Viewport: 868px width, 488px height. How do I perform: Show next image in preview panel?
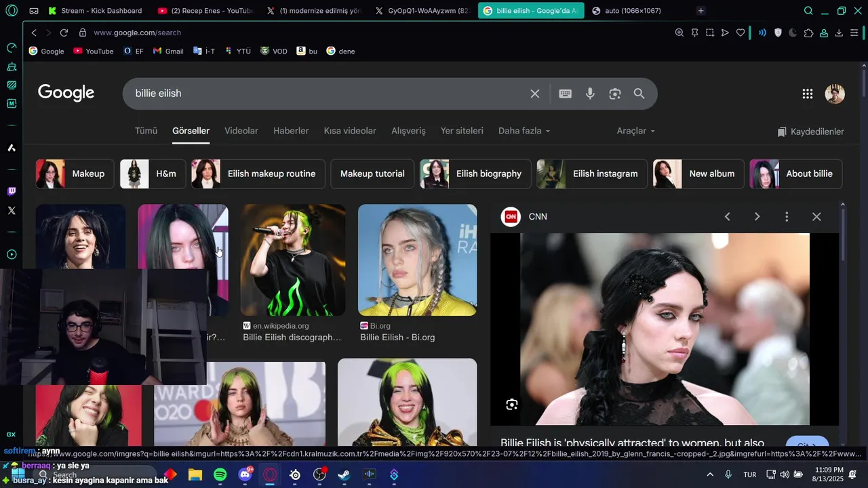[757, 217]
